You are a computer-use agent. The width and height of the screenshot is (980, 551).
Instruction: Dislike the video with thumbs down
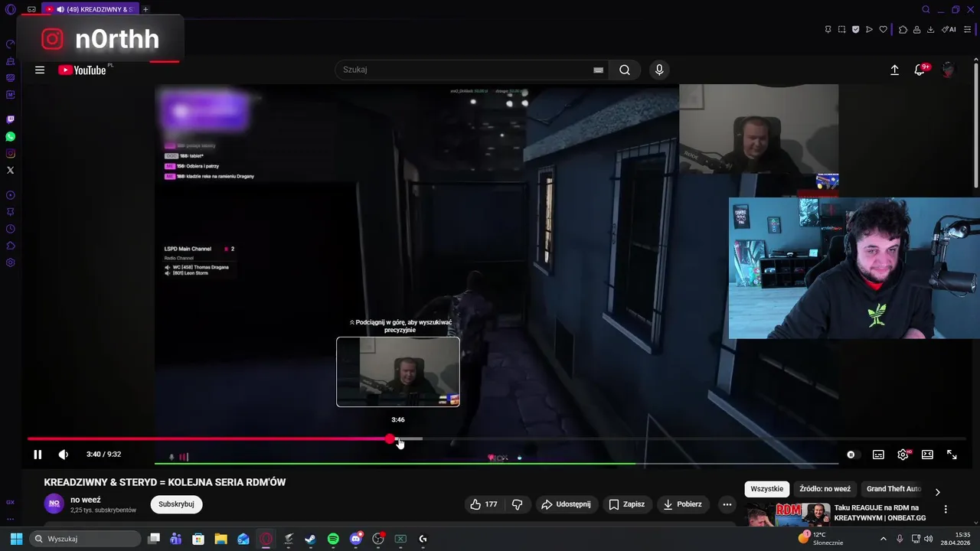(517, 504)
